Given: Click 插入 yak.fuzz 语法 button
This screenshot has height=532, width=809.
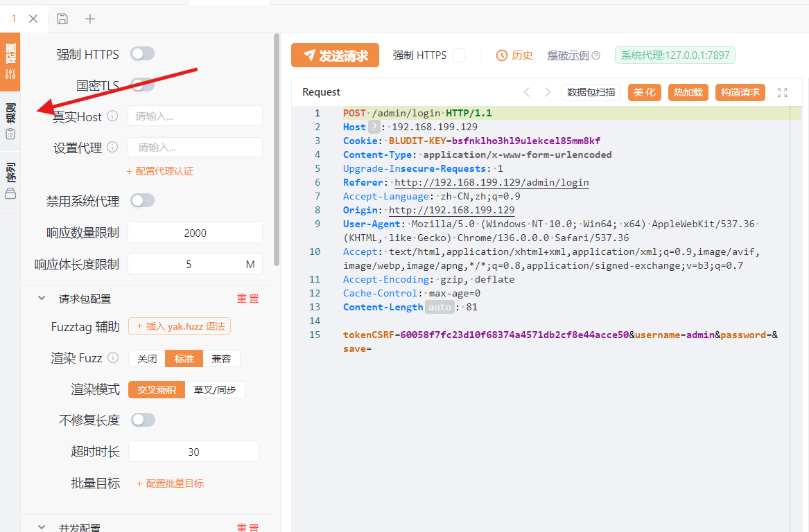Looking at the screenshot, I should (x=180, y=326).
